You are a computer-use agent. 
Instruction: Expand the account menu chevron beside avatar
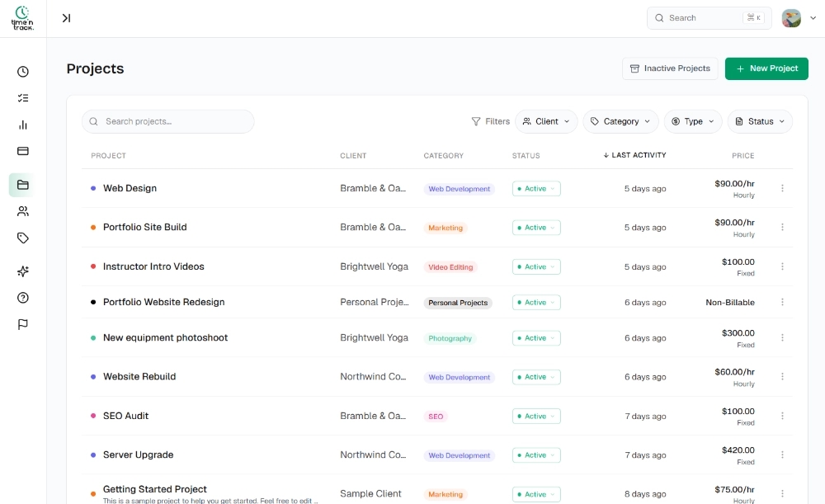pos(813,18)
